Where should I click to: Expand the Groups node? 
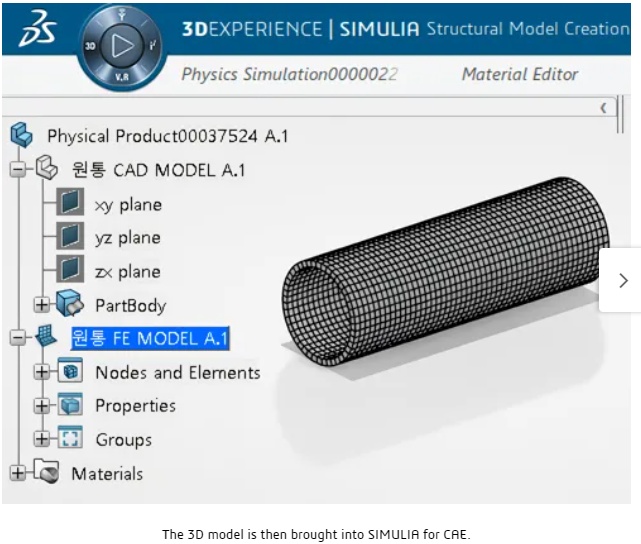coord(42,439)
